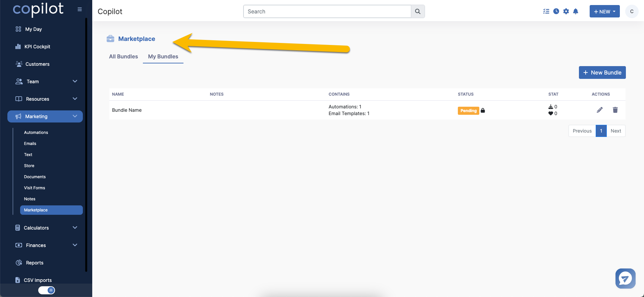This screenshot has width=644, height=297.
Task: Click the CSV Imports file icon
Action: pyautogui.click(x=18, y=280)
